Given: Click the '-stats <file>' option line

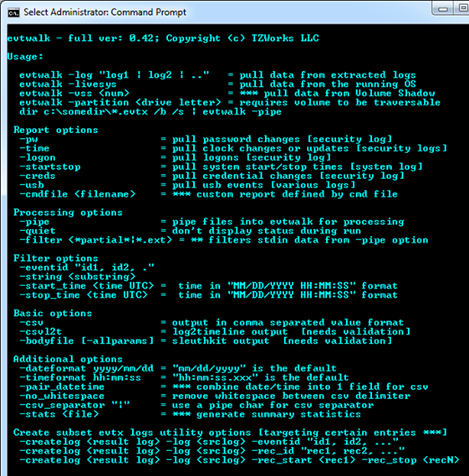Looking at the screenshot, I should coord(191,414).
